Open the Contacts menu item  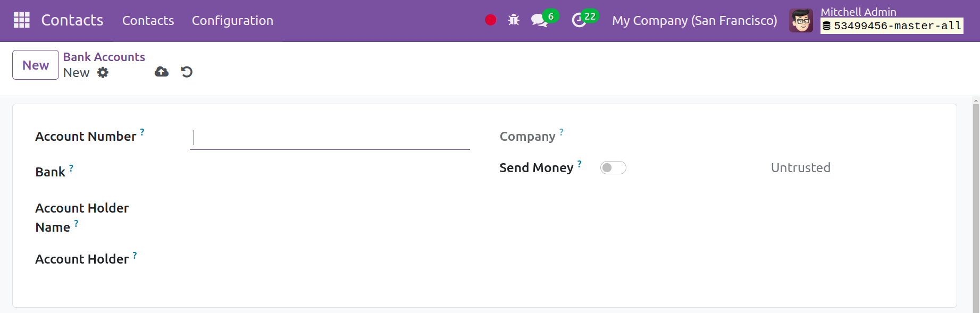pos(148,21)
